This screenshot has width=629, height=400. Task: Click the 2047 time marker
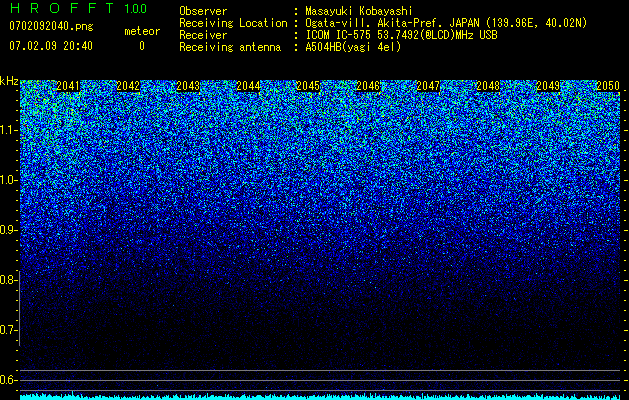(428, 86)
